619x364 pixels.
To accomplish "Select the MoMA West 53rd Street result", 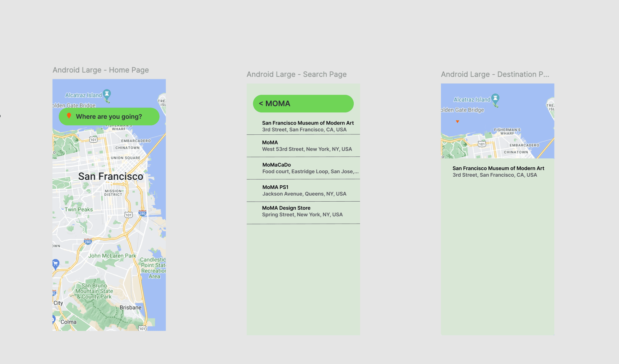I will [303, 146].
